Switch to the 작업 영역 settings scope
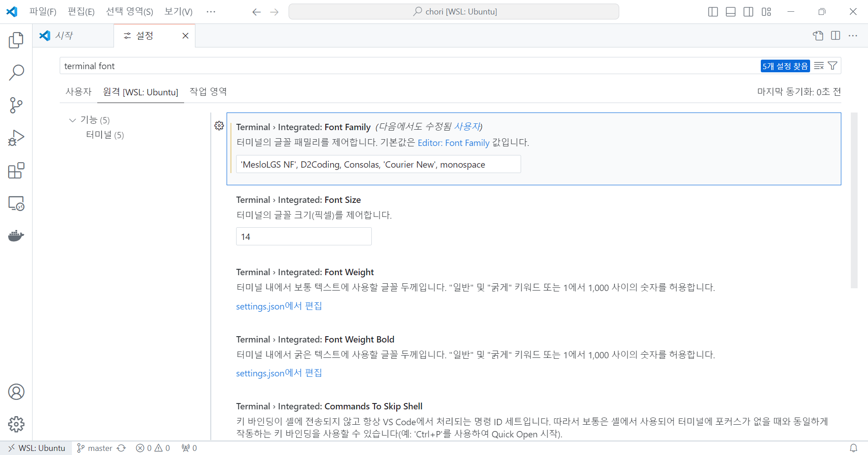868x455 pixels. [x=208, y=92]
